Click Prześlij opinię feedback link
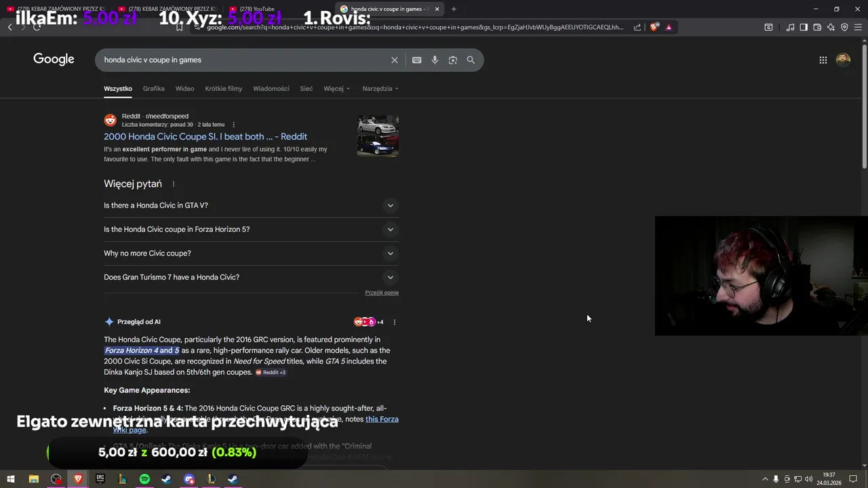868x488 pixels. pos(382,293)
